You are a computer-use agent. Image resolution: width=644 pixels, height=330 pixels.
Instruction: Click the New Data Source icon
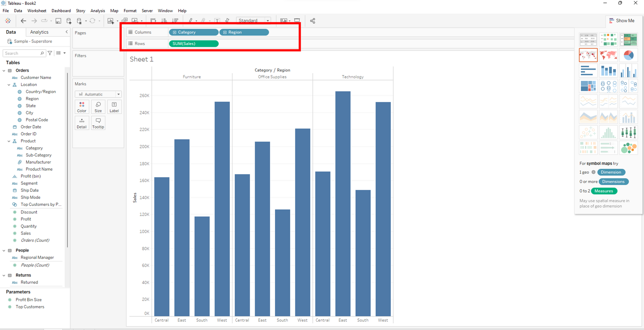(69, 21)
